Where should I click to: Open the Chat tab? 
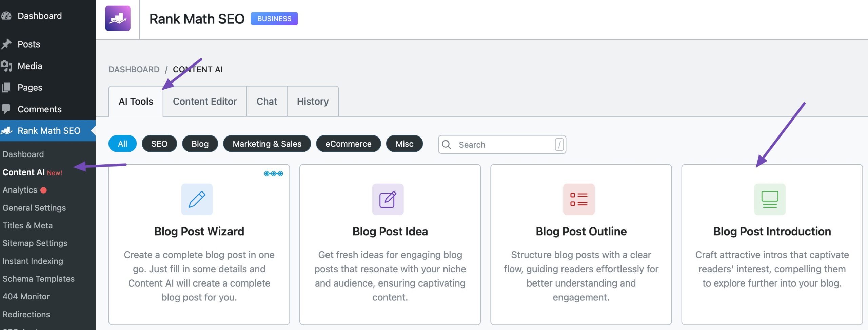click(267, 101)
